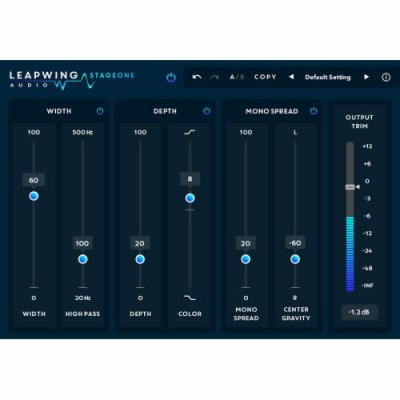Click the Depth slider knob

coord(140,259)
